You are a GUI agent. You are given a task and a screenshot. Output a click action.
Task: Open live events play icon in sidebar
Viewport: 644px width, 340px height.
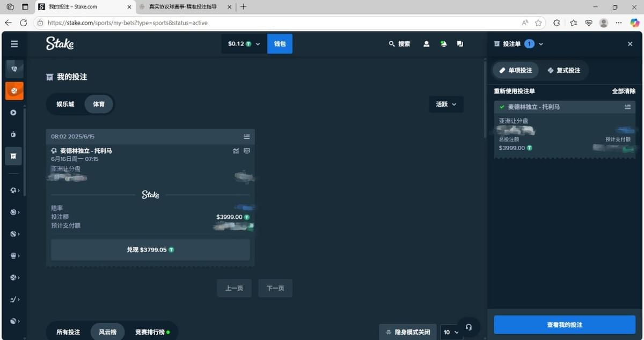13,113
